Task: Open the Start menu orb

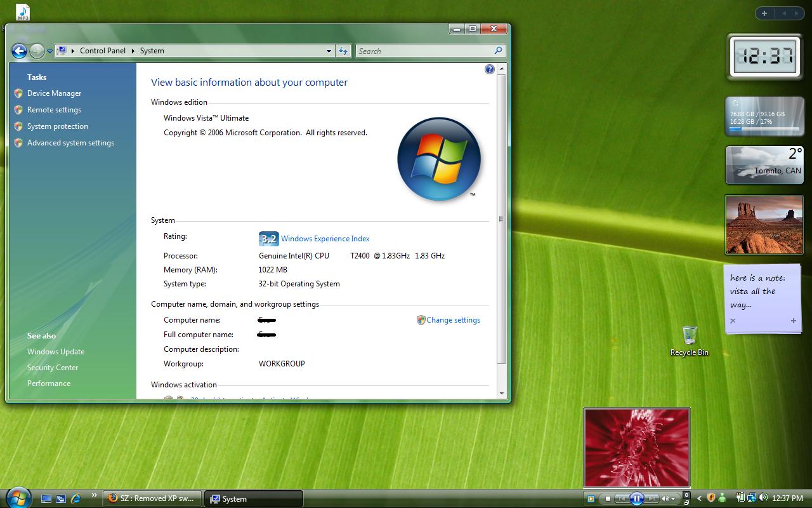Action: (18, 497)
